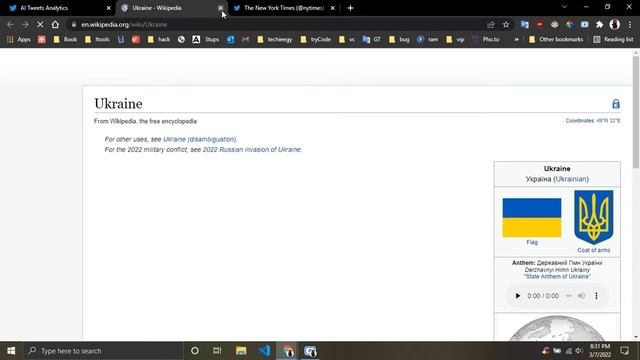The image size is (640, 360).
Task: Open the Outlook bookmark icon
Action: (x=231, y=40)
